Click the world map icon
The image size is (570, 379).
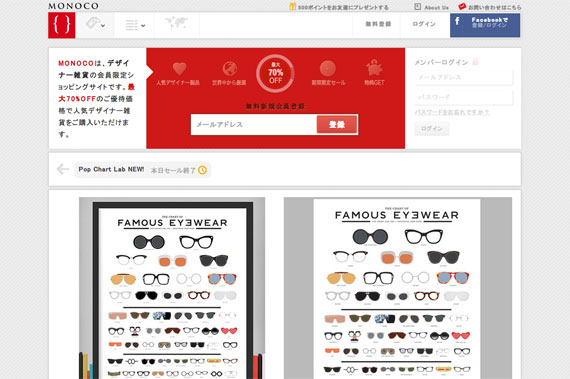176,23
